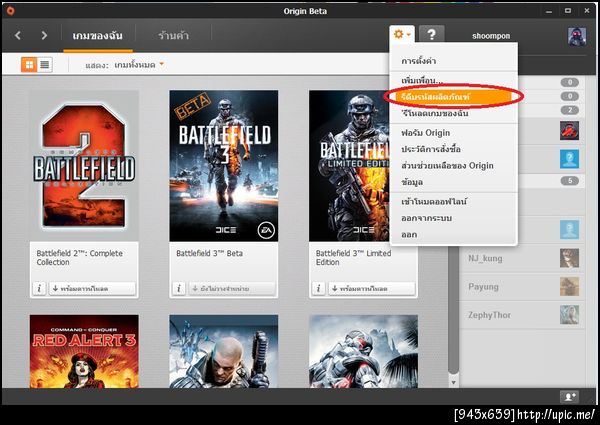Click the shoompon profile avatar
This screenshot has width=600, height=425.
click(x=577, y=36)
